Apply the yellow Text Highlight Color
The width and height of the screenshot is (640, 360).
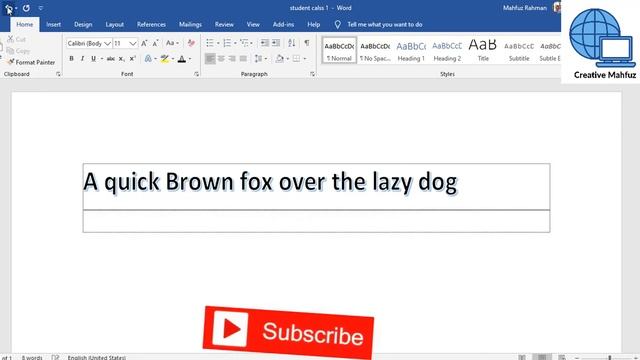click(x=164, y=59)
